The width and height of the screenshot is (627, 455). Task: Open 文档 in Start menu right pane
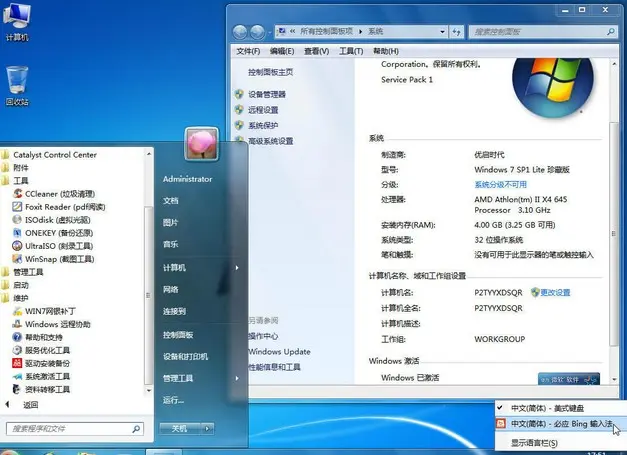pos(171,201)
